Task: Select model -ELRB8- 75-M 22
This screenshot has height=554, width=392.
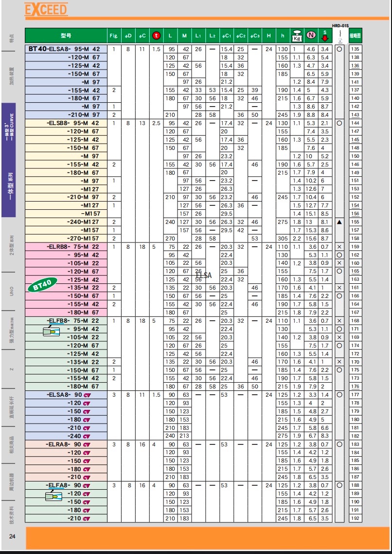Action: (x=66, y=247)
